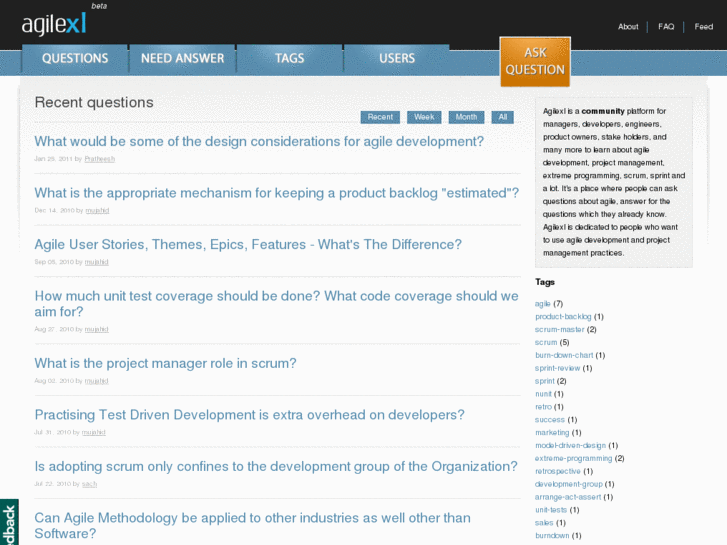
Task: View author sach's profile
Action: (x=89, y=484)
